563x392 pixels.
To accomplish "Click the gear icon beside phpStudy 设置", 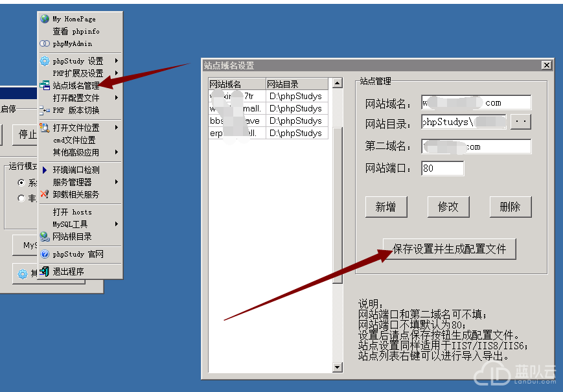I will [x=45, y=61].
